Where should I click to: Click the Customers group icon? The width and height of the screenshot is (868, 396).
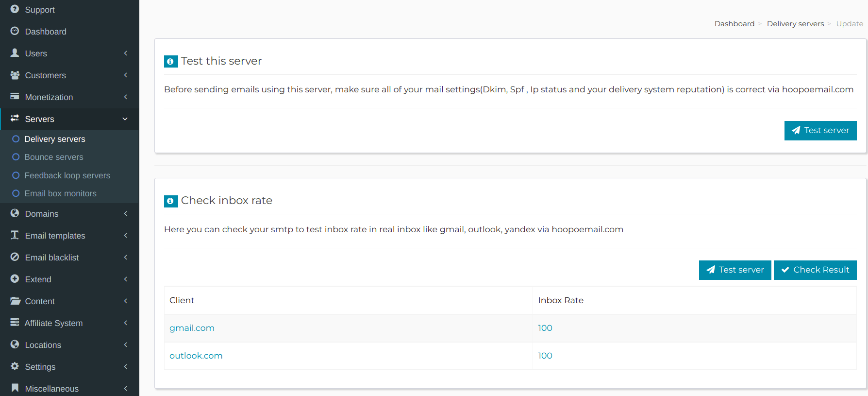(x=15, y=75)
